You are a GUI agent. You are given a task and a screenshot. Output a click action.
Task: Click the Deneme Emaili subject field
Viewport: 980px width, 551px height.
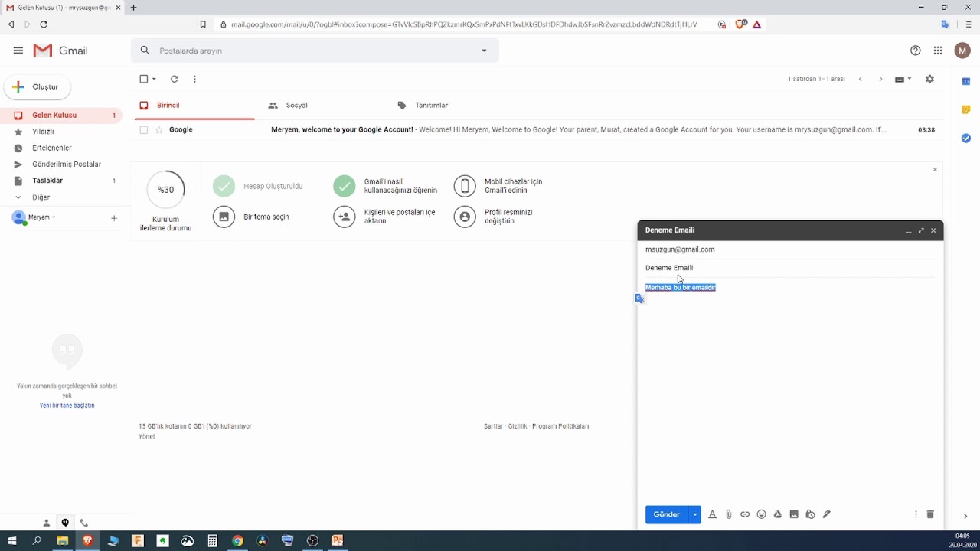pyautogui.click(x=789, y=268)
